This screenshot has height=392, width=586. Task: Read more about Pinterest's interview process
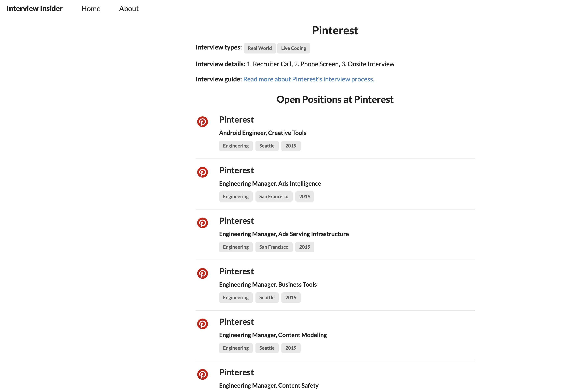point(309,79)
